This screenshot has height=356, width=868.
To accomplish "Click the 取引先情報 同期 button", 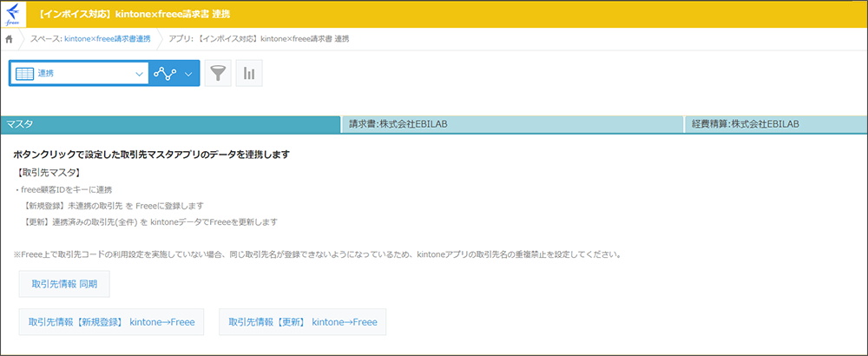I will pos(64,284).
